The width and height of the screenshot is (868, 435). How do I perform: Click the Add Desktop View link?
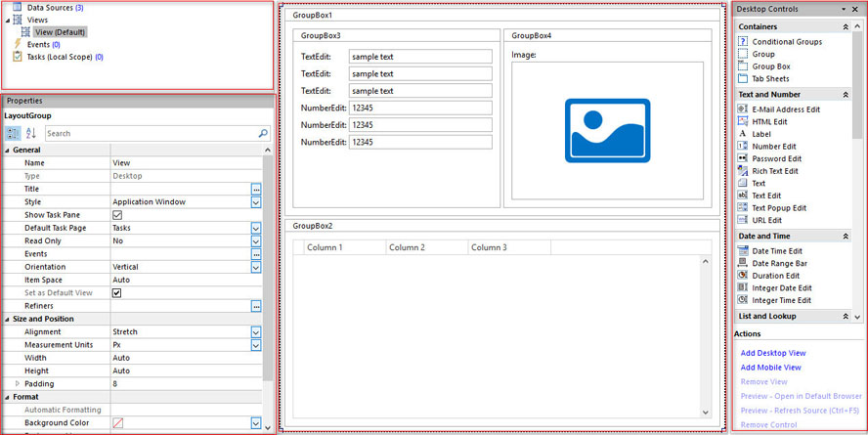[773, 353]
